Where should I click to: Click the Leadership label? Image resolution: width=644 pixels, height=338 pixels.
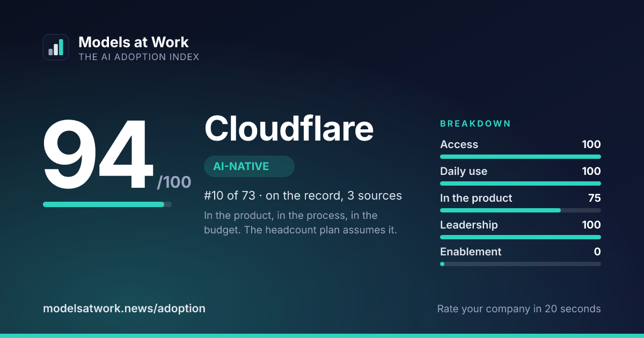coord(469,225)
